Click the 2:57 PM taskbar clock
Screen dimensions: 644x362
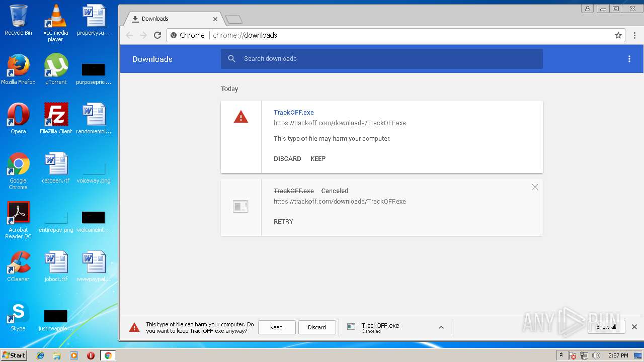click(618, 355)
